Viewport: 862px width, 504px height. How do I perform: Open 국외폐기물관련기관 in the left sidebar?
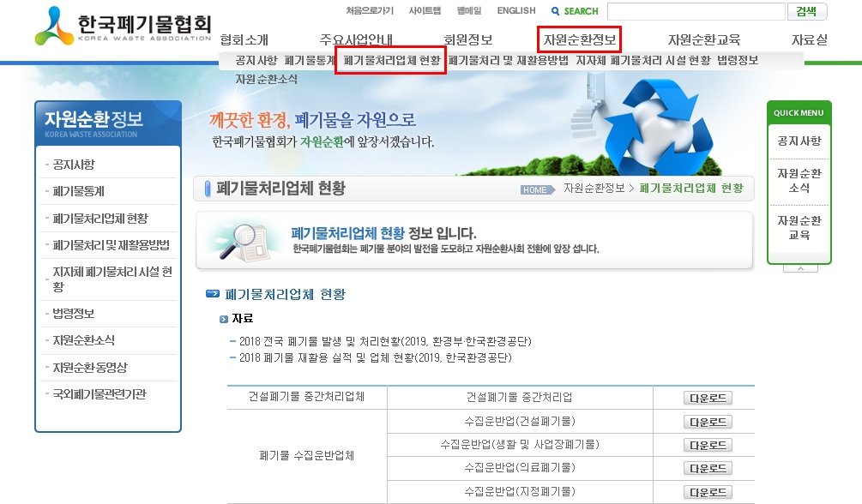tap(99, 394)
